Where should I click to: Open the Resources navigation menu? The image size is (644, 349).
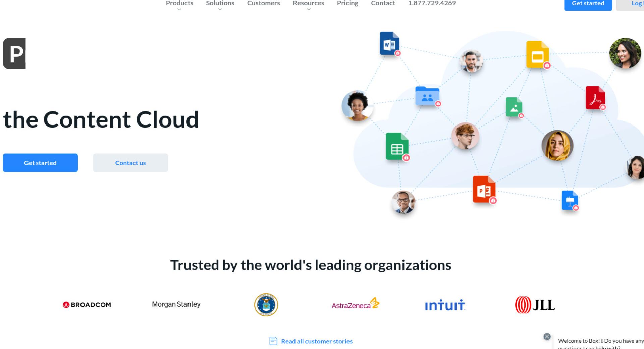coord(308,3)
